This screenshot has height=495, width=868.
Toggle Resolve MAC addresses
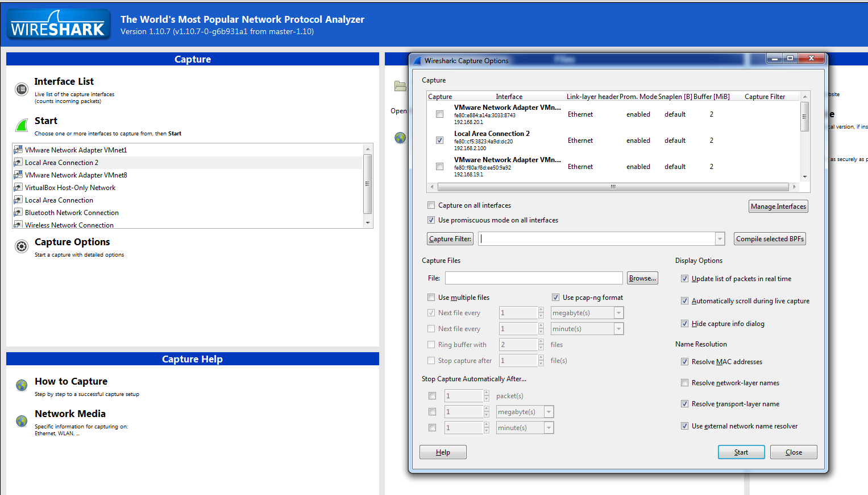click(684, 361)
